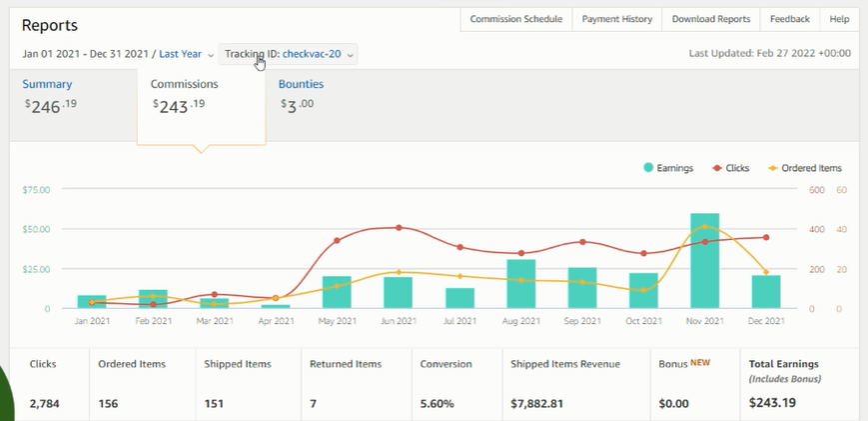Select the Sep 2021 earnings bar
Viewport: 868px width, 421px height.
tap(582, 287)
